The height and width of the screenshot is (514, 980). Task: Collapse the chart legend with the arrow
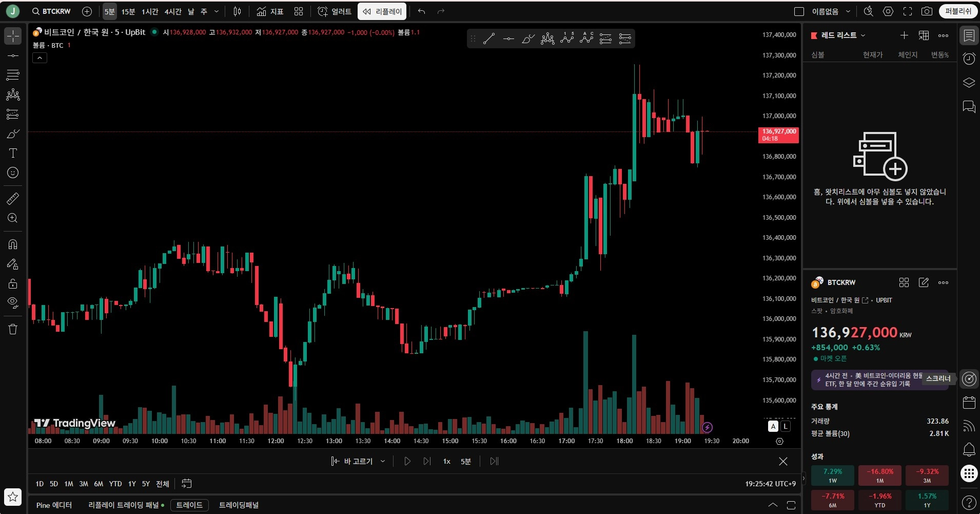40,58
